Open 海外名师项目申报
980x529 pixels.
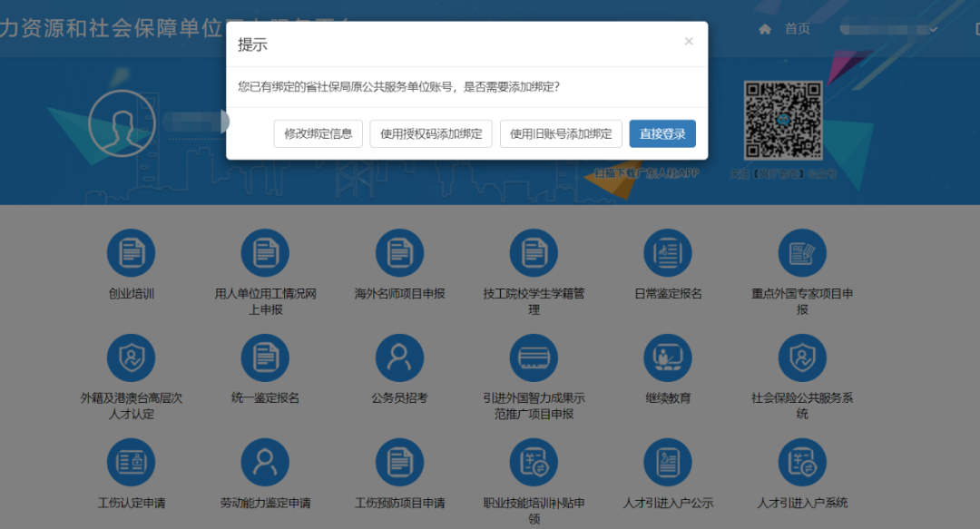click(x=399, y=252)
